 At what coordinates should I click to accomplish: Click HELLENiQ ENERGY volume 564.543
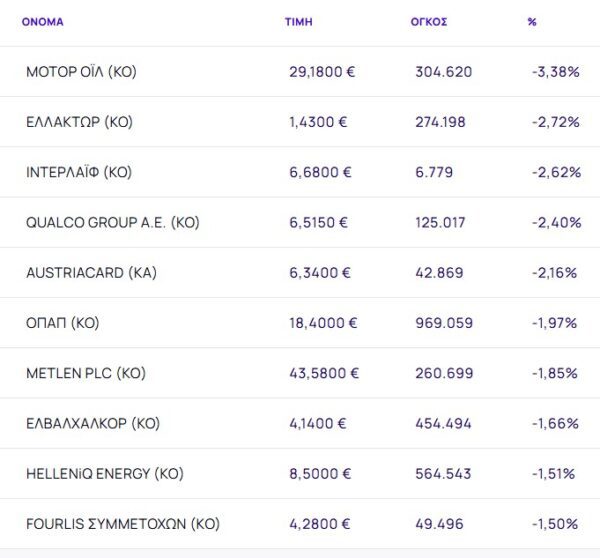tap(444, 473)
